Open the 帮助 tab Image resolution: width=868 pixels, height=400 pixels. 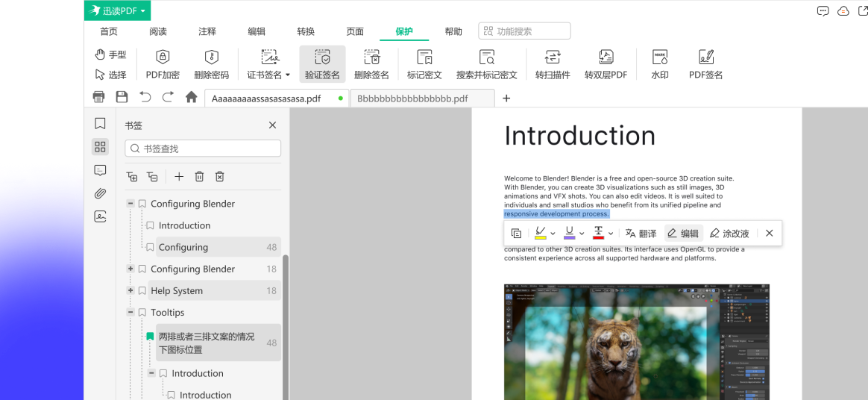click(453, 31)
